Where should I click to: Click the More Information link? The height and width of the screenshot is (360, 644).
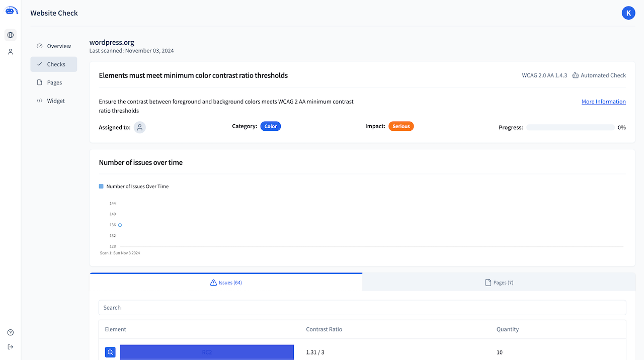(x=603, y=101)
